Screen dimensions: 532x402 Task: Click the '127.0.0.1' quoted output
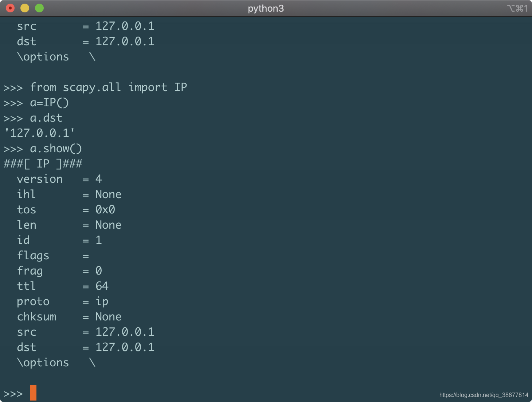(x=39, y=133)
